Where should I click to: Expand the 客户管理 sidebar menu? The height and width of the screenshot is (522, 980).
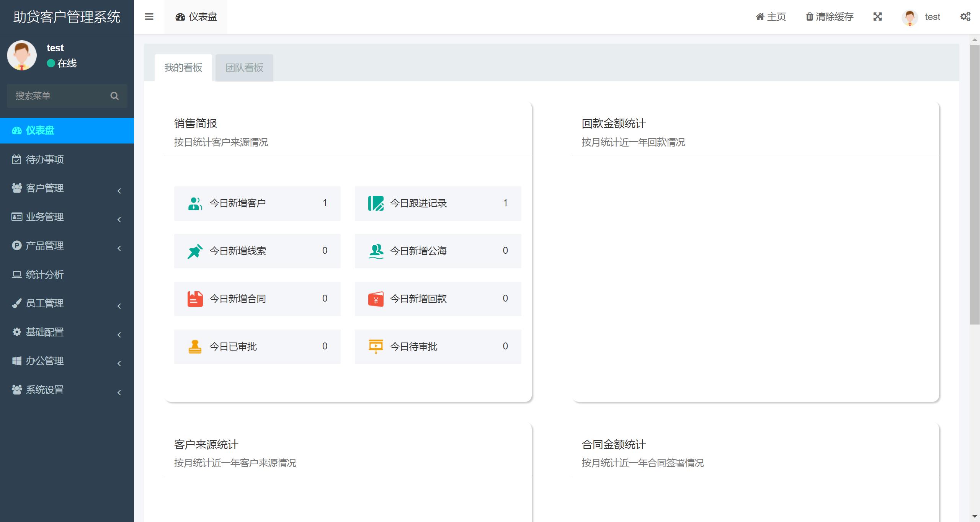67,188
